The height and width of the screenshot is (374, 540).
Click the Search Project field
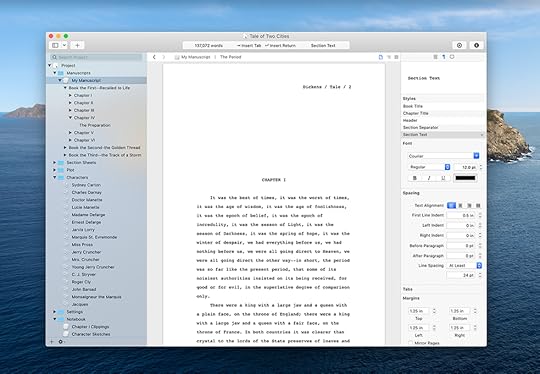pyautogui.click(x=96, y=57)
